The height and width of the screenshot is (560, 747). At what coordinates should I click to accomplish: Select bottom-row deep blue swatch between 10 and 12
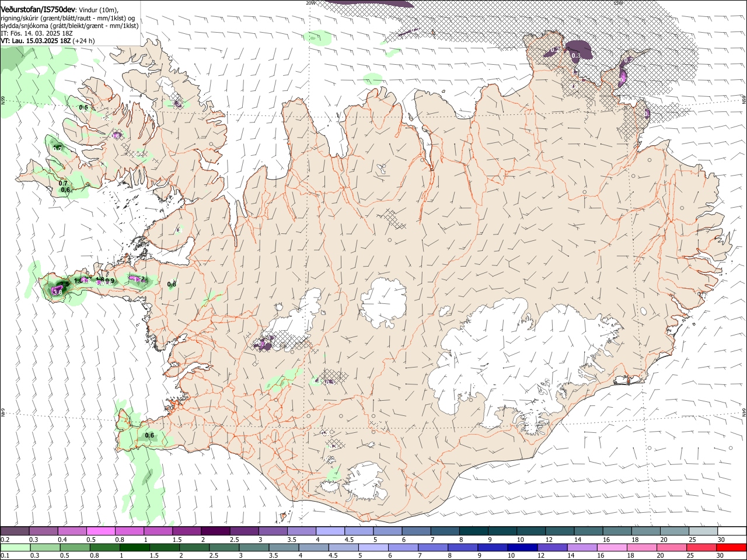522,547
